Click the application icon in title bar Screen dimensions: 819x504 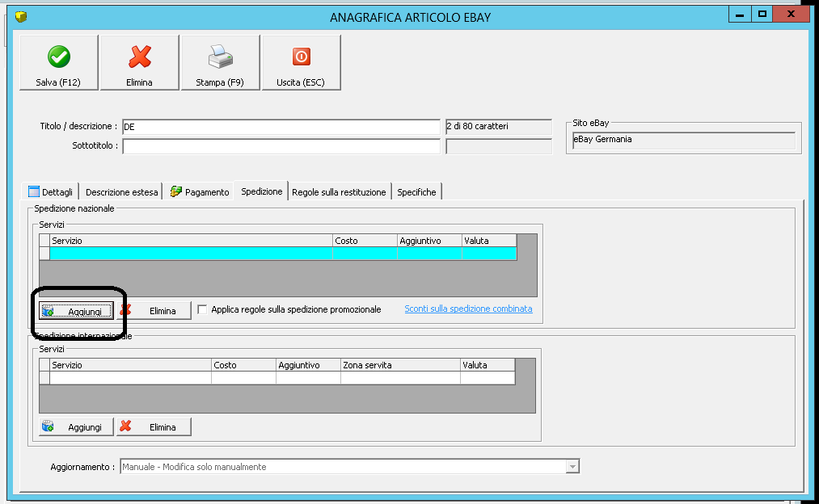tap(21, 17)
